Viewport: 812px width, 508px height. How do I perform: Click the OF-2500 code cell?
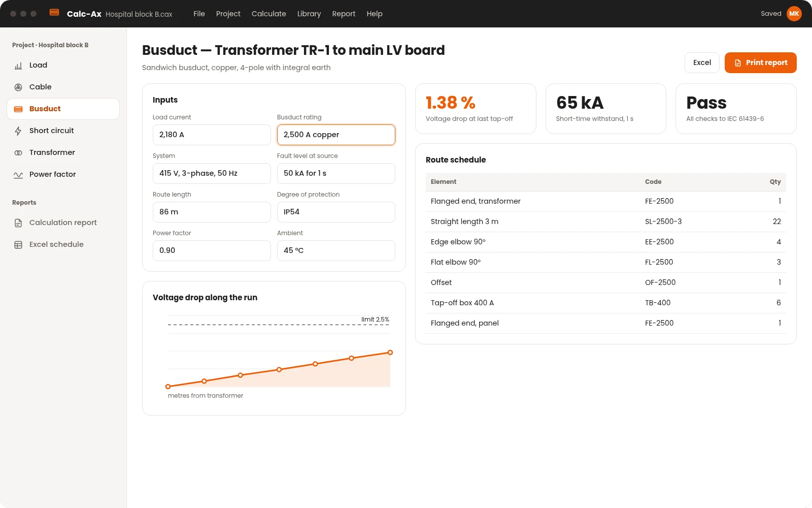(660, 282)
